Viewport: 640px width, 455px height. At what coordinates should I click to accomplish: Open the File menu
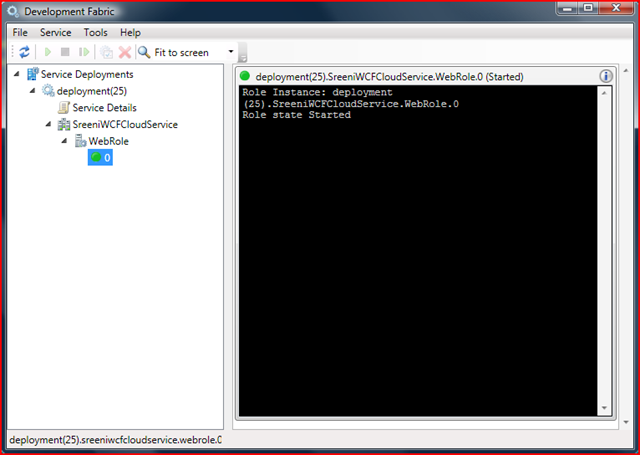click(x=20, y=32)
